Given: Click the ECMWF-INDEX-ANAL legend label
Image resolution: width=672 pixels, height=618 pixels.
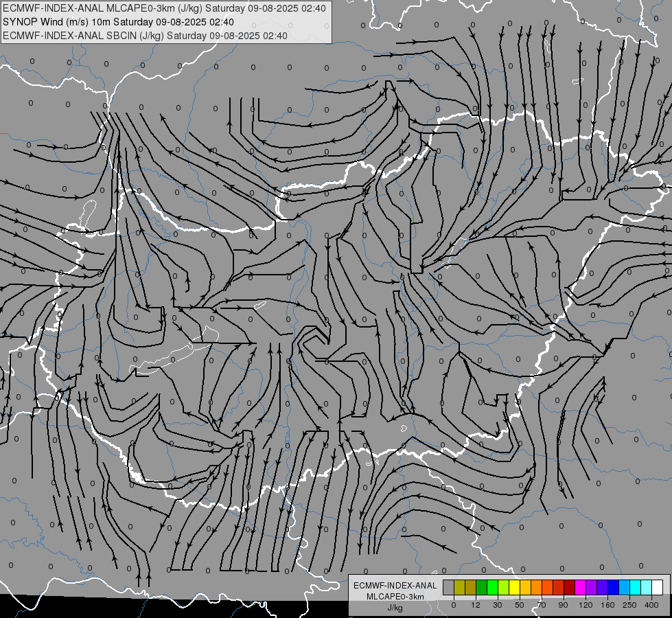Looking at the screenshot, I should 395,586.
